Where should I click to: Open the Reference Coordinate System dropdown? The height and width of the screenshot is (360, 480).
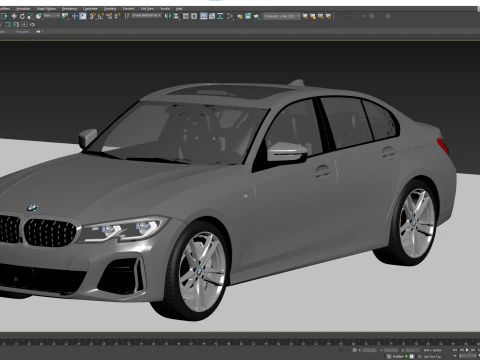tap(52, 16)
